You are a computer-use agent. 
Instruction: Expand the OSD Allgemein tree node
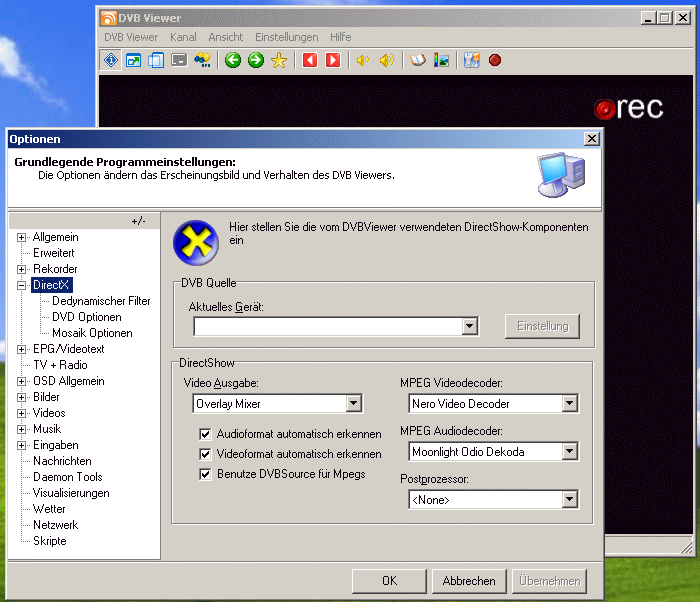(x=21, y=381)
